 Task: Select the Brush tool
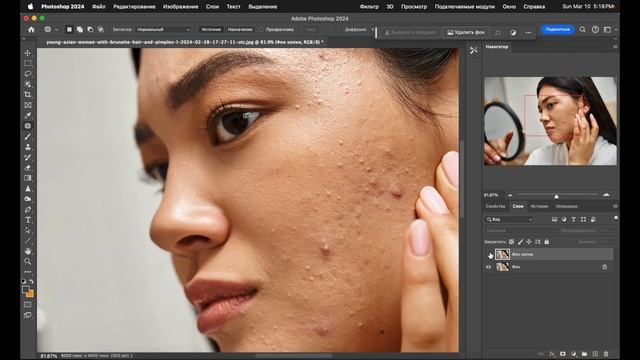point(28,136)
